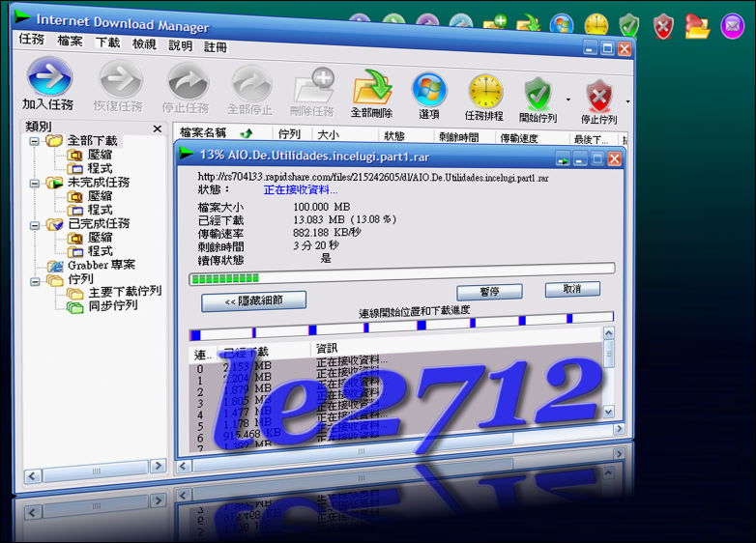Collapse the 已完成任務 tree node

point(34,225)
